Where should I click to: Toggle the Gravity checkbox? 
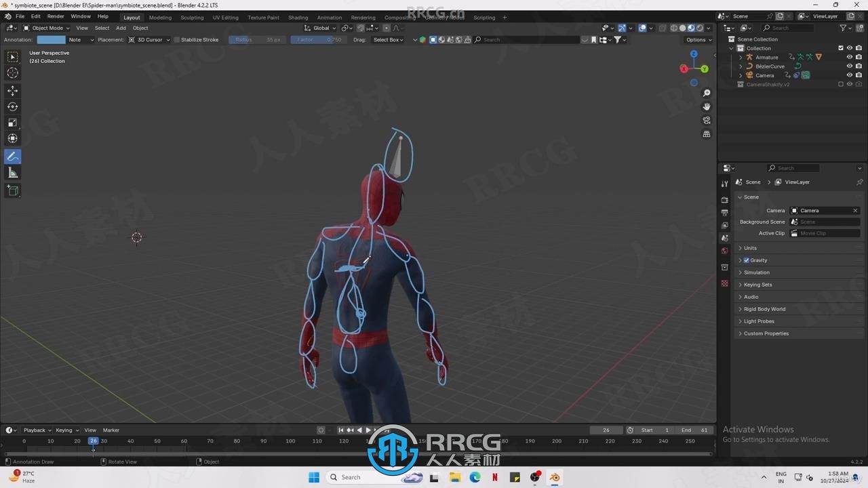[x=747, y=260]
